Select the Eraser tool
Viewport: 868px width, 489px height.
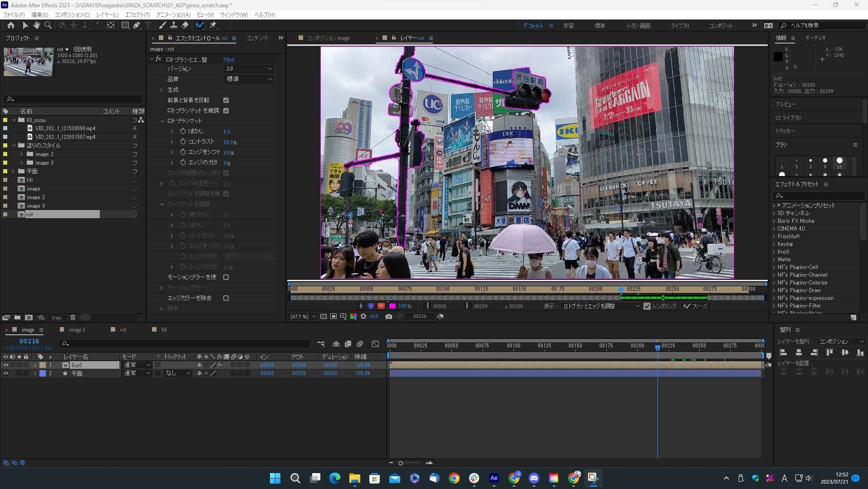tap(185, 25)
